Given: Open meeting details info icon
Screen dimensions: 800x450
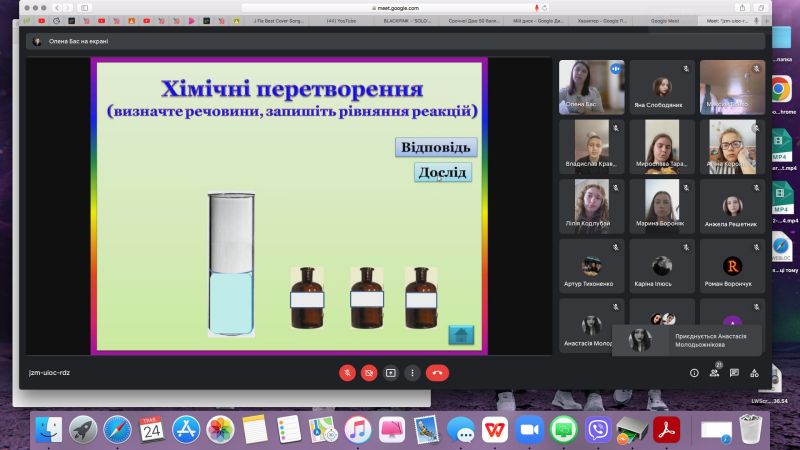Looking at the screenshot, I should (x=694, y=373).
